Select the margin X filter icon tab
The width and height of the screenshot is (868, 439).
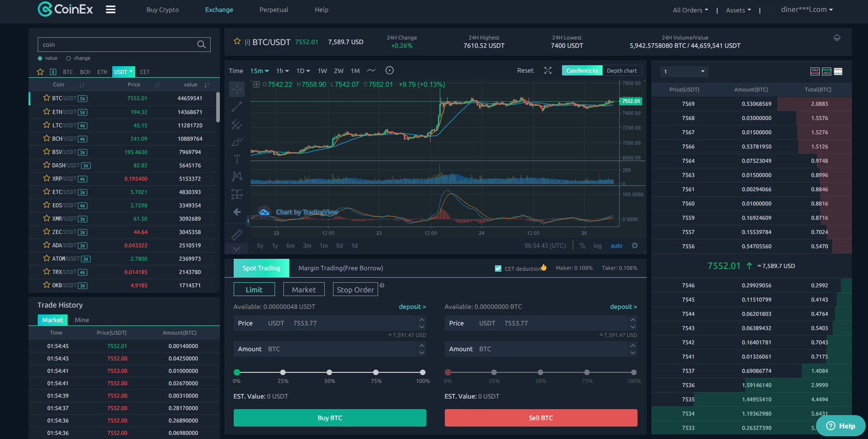coord(53,72)
